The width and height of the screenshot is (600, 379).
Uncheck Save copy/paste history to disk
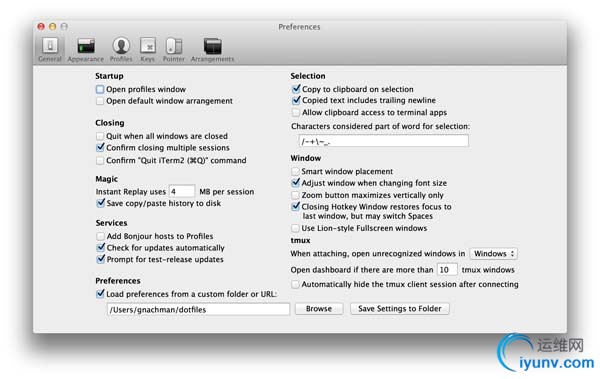click(x=101, y=203)
